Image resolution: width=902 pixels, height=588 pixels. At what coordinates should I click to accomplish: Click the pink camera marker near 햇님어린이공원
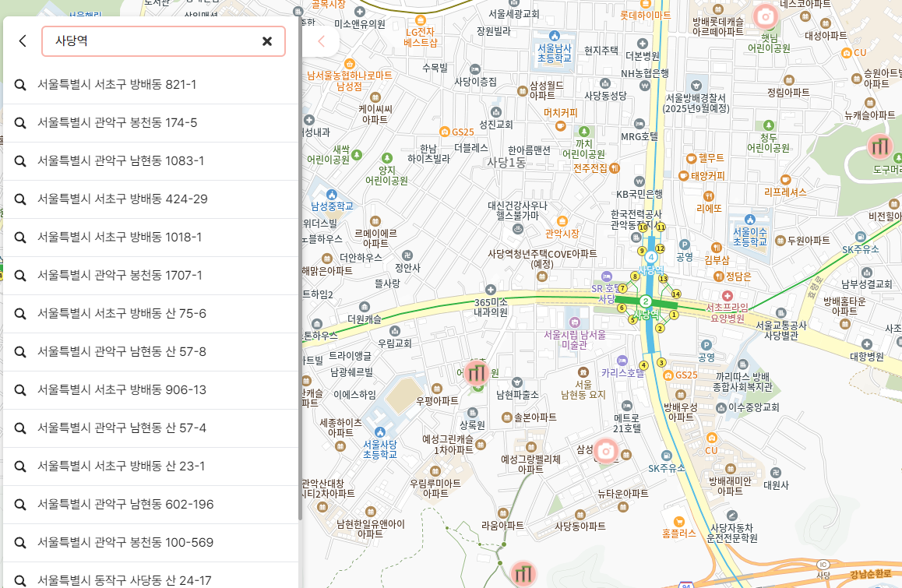(765, 16)
